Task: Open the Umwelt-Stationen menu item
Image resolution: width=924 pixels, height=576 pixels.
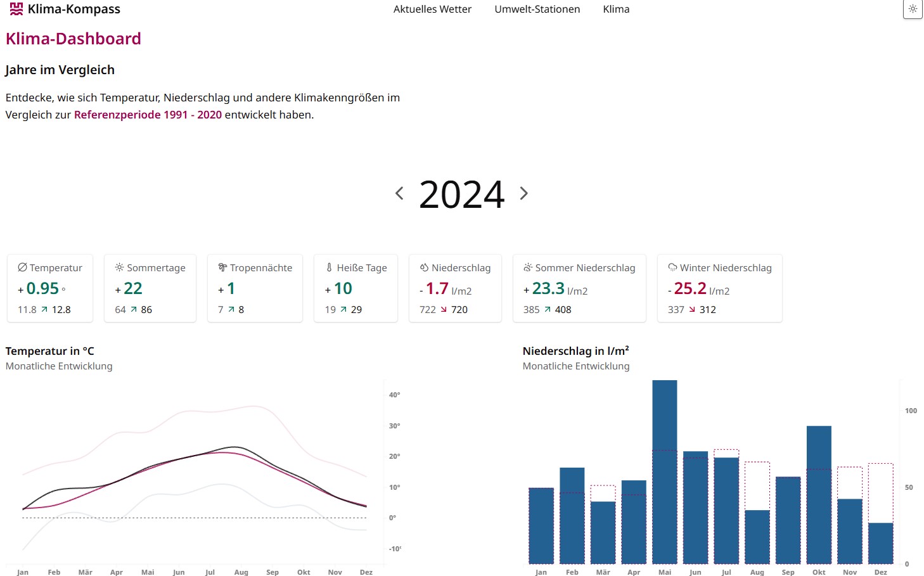Action: point(537,10)
